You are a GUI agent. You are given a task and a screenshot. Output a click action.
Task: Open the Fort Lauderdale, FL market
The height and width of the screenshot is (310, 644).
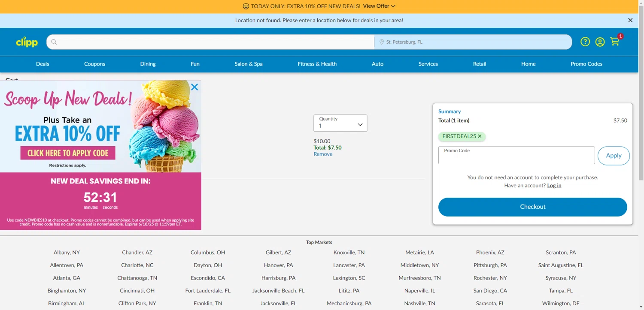pyautogui.click(x=208, y=291)
